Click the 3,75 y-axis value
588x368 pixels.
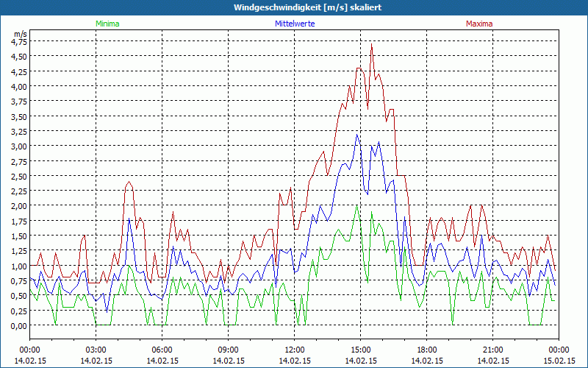coord(19,102)
